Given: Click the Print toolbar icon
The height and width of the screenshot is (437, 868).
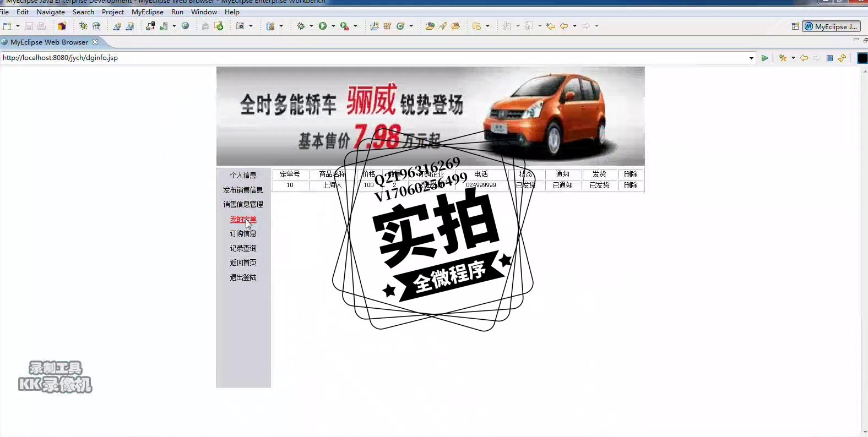Looking at the screenshot, I should [42, 26].
